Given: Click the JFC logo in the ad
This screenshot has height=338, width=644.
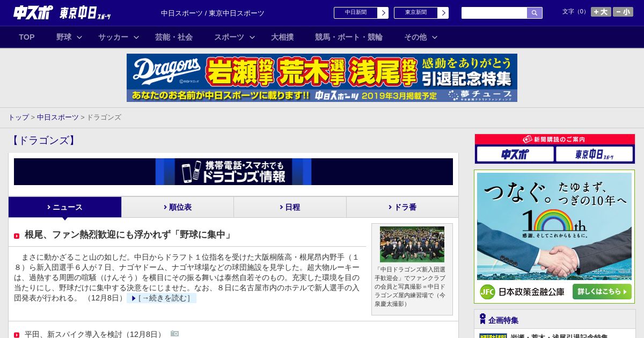Looking at the screenshot, I should (487, 292).
